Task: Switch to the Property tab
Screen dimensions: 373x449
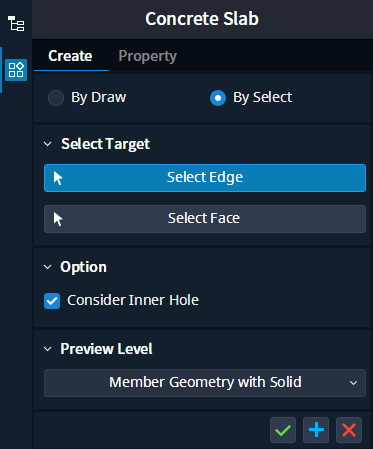Action: pos(148,56)
